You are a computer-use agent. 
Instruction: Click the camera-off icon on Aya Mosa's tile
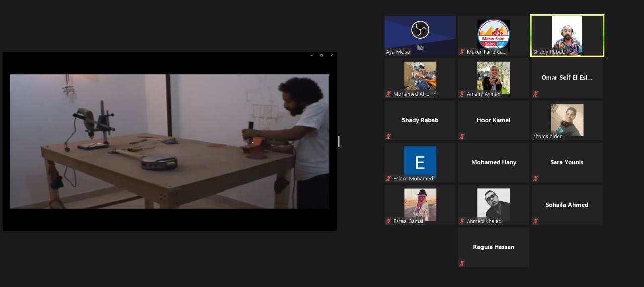(420, 48)
